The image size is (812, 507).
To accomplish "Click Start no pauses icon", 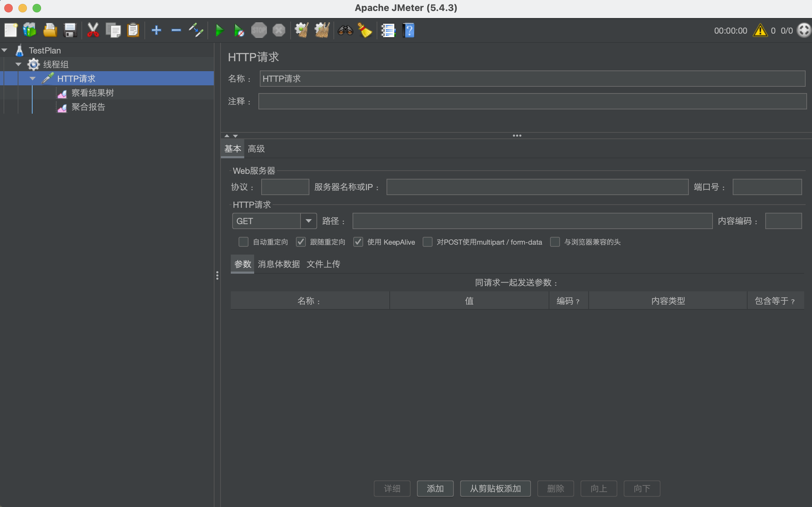I will click(239, 30).
